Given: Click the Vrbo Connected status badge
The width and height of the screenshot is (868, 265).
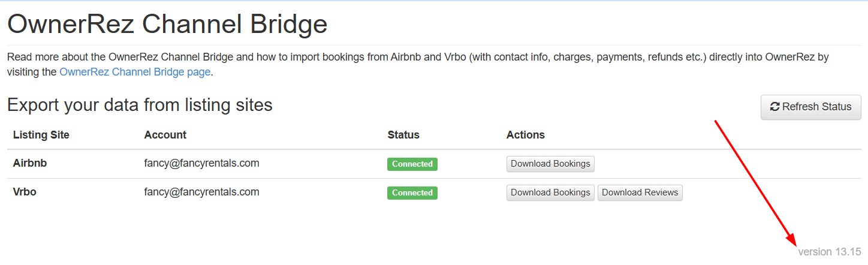Looking at the screenshot, I should 412,192.
